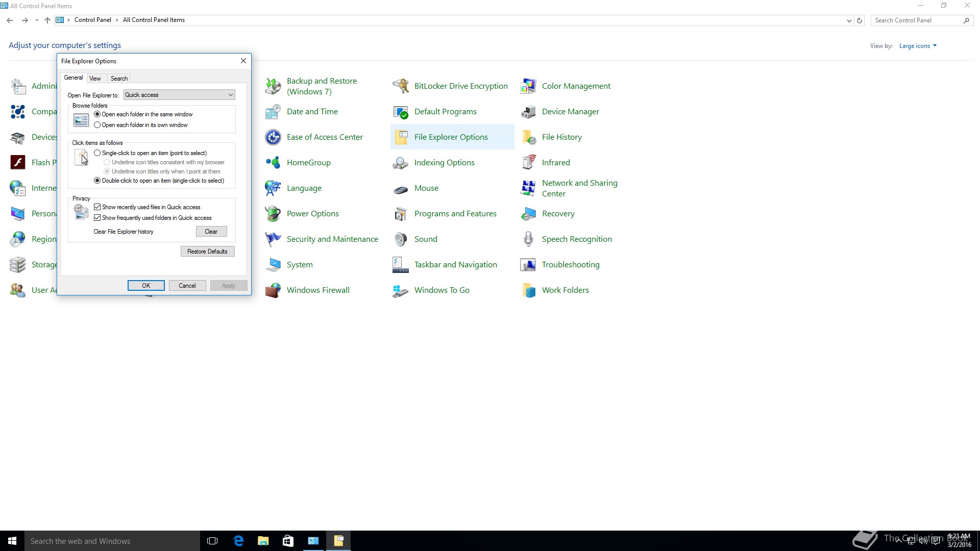Click the Device Manager icon

click(528, 112)
